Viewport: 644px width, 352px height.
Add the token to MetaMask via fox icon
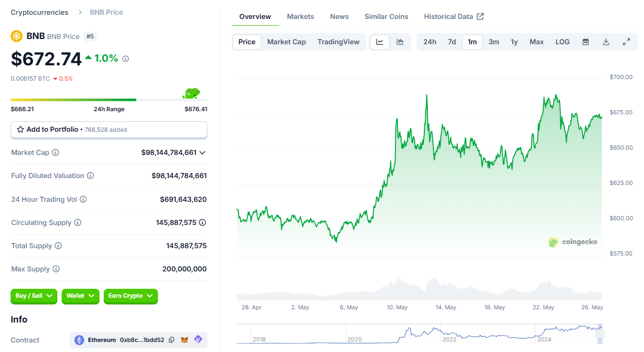185,340
